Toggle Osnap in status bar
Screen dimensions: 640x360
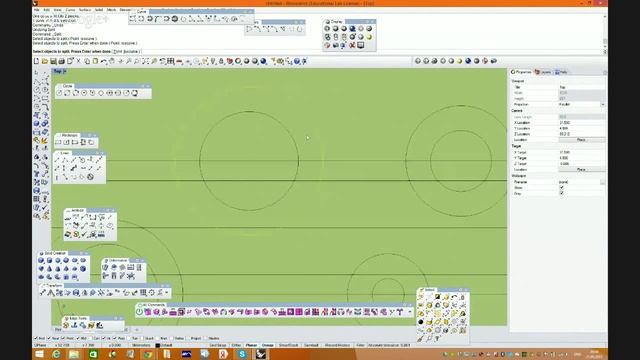pyautogui.click(x=268, y=345)
